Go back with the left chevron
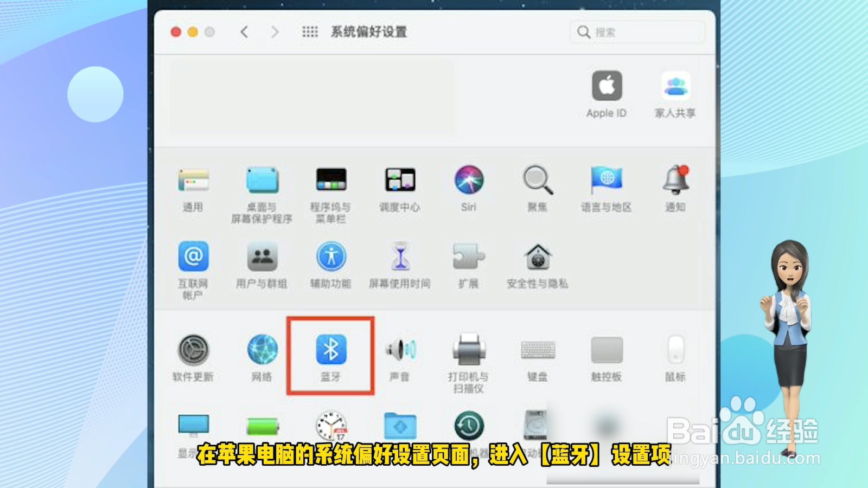 pos(245,32)
